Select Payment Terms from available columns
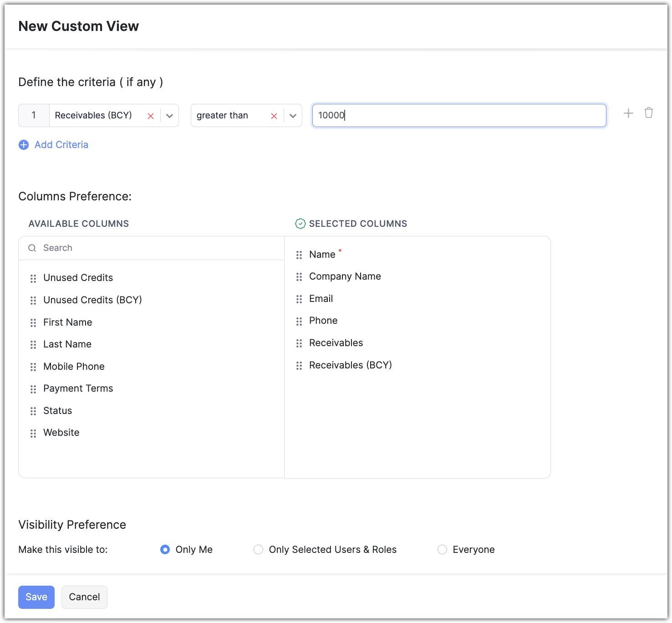The height and width of the screenshot is (623, 672). [78, 388]
